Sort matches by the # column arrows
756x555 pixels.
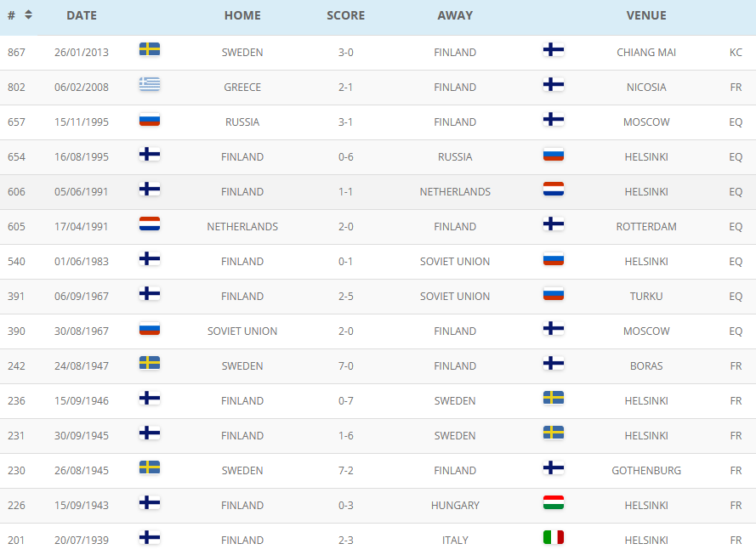coord(28,15)
